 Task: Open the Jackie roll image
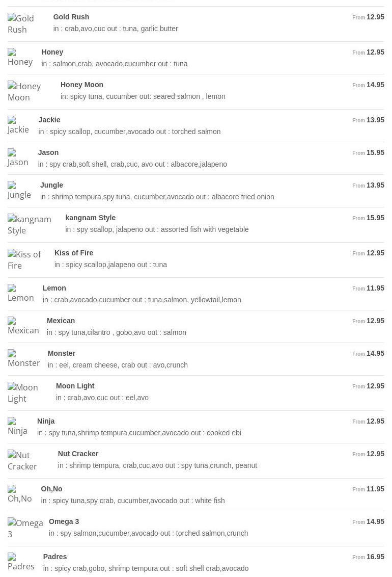pos(18,125)
